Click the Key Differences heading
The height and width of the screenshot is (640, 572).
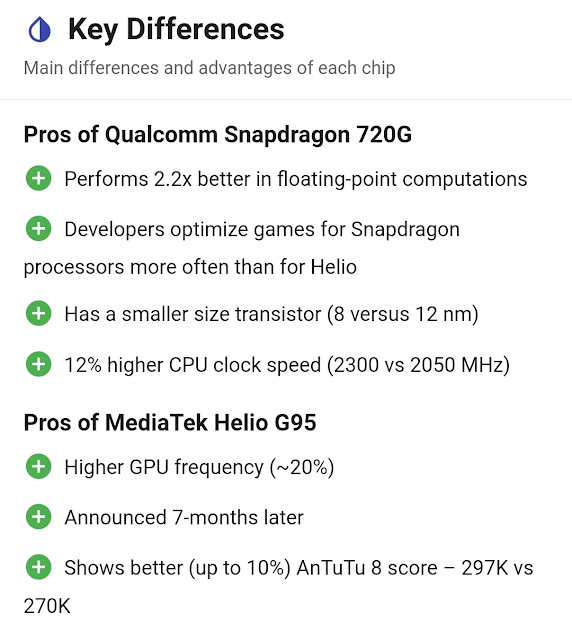click(x=176, y=29)
